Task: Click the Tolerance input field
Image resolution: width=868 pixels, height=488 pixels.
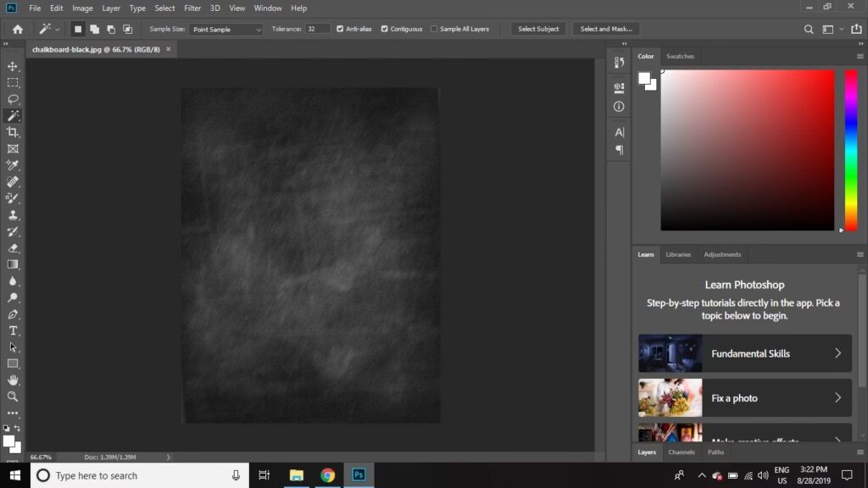Action: (x=318, y=29)
